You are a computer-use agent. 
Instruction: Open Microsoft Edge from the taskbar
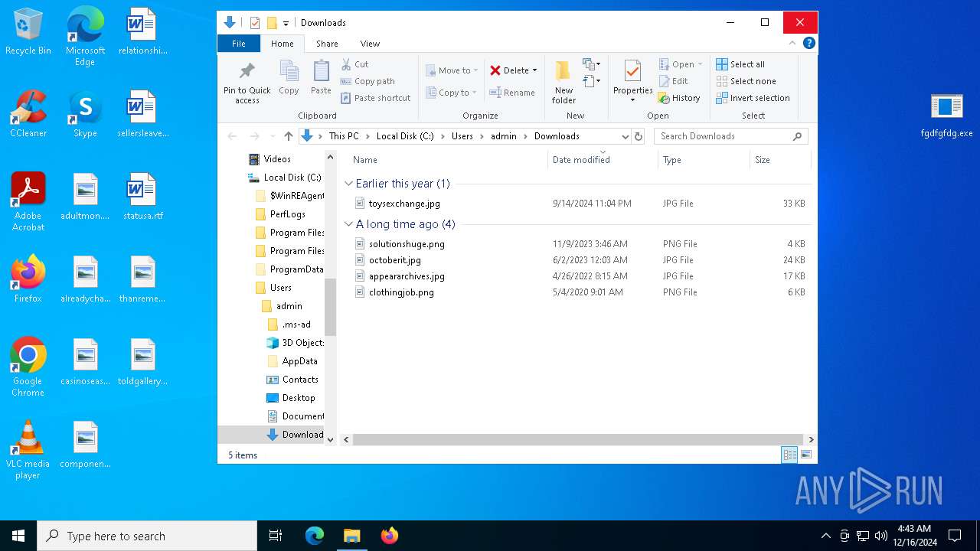tap(315, 536)
